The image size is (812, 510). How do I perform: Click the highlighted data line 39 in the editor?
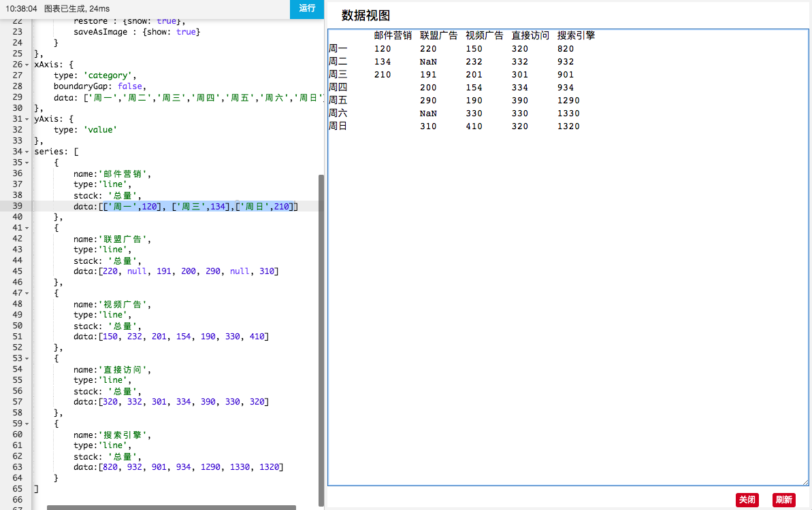click(x=185, y=206)
